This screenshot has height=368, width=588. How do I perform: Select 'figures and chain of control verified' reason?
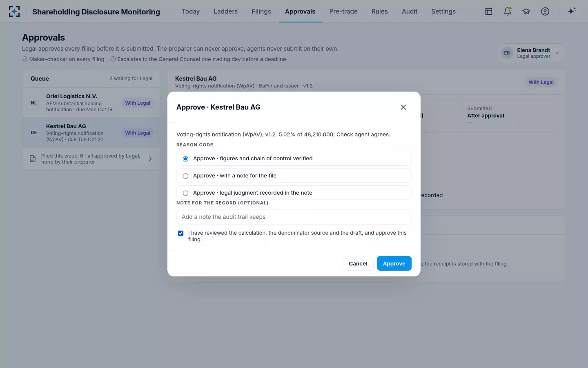click(294, 159)
